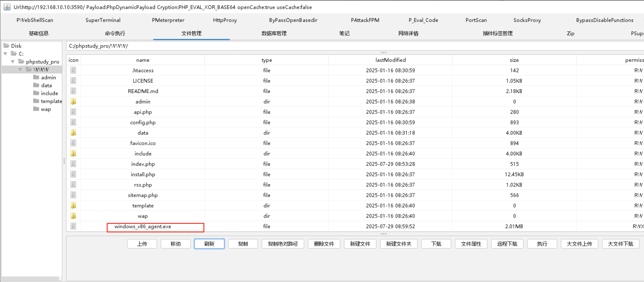This screenshot has height=282, width=644.
Task: Collapse the C: drive node in the tree
Action: (x=5, y=54)
